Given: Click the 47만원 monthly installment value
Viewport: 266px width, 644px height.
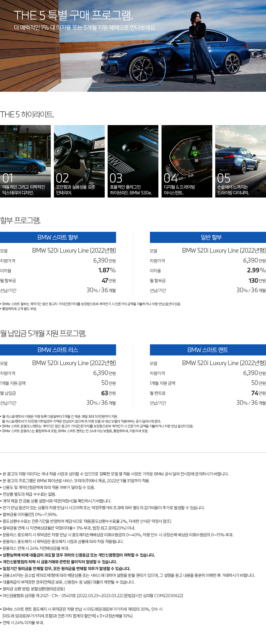Looking at the screenshot, I should 109,281.
